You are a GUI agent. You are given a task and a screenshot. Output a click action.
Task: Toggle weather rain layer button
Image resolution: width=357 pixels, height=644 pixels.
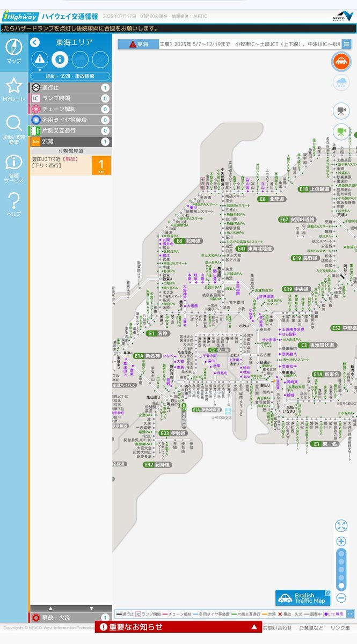340,83
